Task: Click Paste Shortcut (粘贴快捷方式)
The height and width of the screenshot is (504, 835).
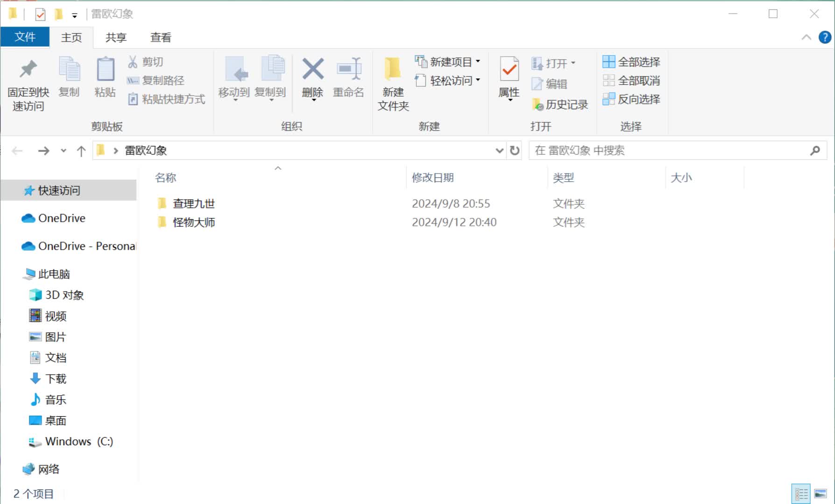Action: click(166, 99)
